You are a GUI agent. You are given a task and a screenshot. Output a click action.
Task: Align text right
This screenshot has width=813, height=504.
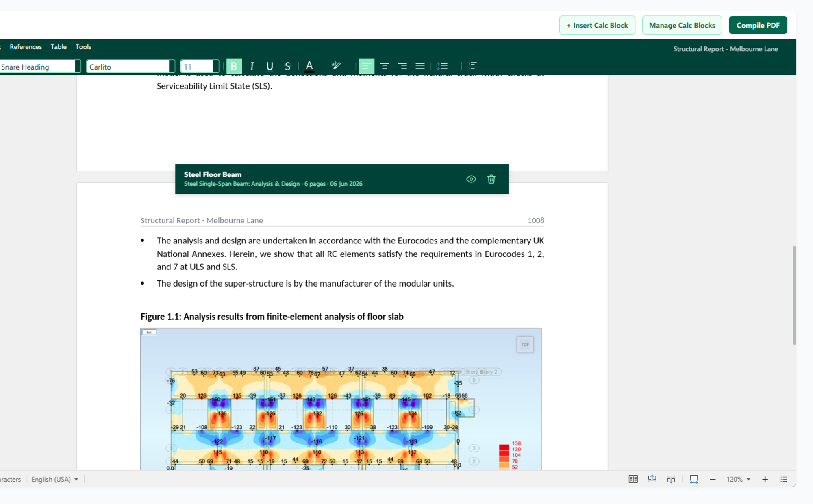tap(402, 66)
